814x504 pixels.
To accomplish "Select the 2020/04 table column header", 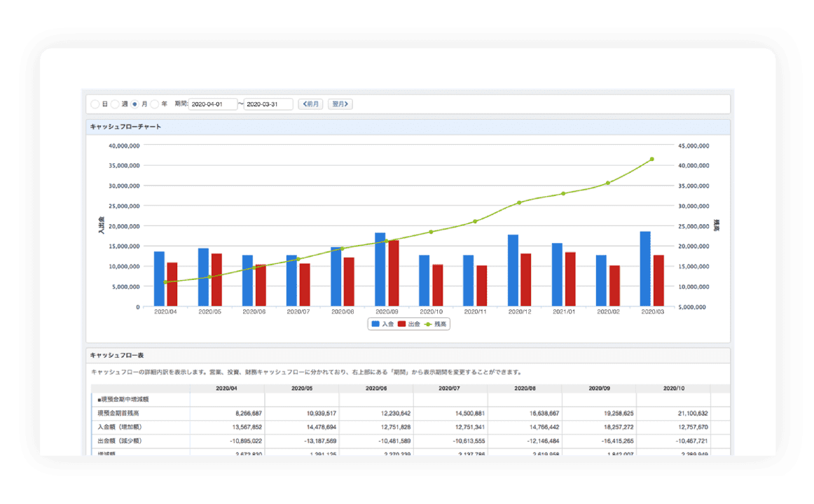I will (x=226, y=388).
